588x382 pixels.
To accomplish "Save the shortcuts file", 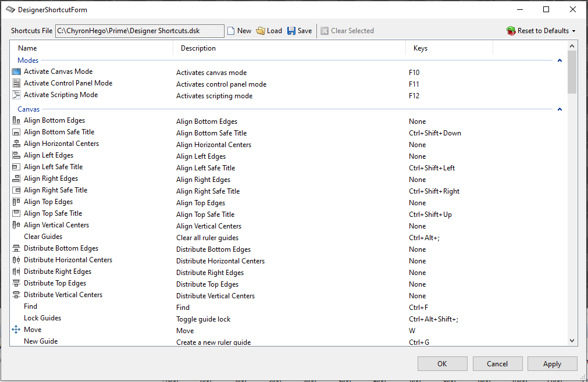I will click(300, 31).
